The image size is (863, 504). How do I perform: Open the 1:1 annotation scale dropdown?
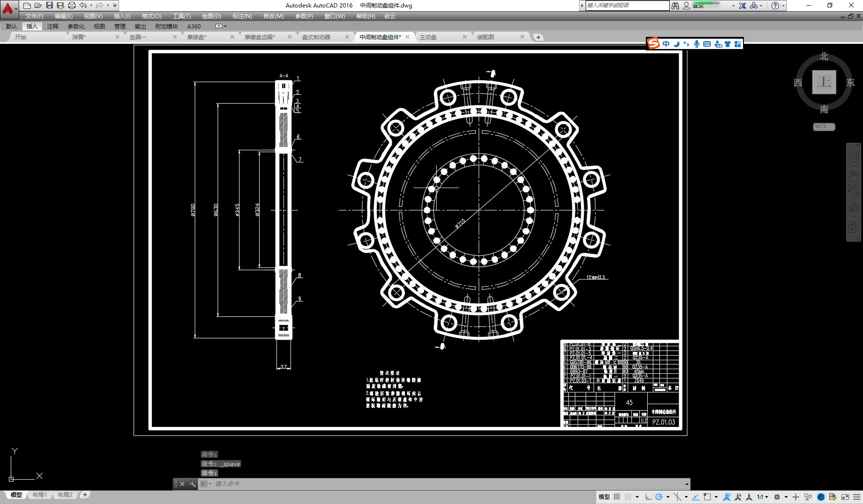(763, 497)
